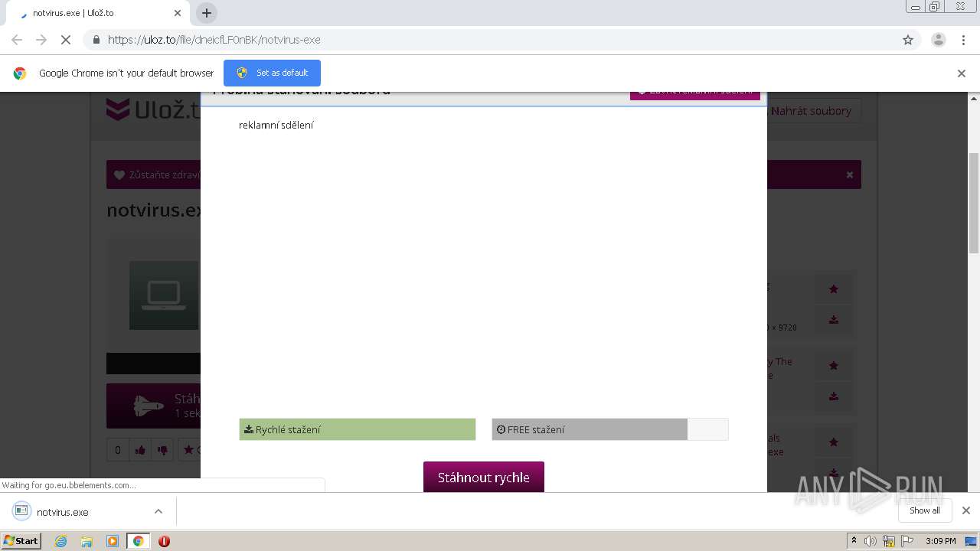Screen dimensions: 980x551
Task: Download the second related file
Action: pyautogui.click(x=834, y=396)
